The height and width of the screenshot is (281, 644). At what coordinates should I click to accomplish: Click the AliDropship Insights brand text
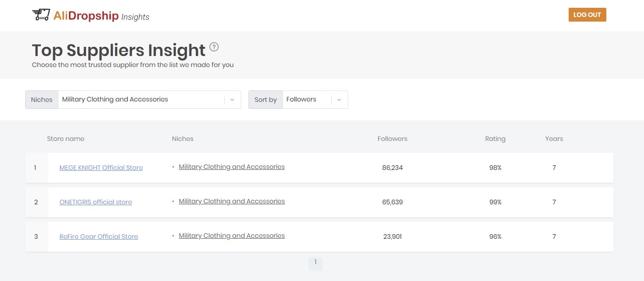[x=101, y=16]
